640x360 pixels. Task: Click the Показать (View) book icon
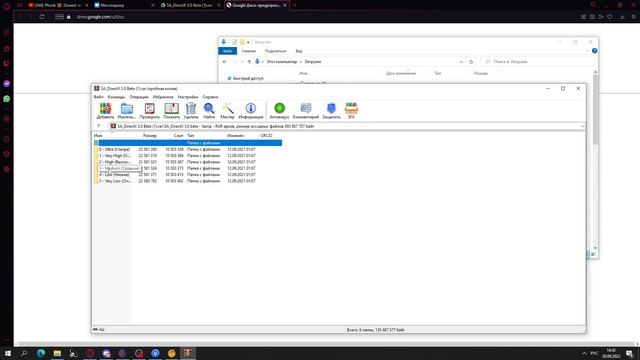click(x=171, y=111)
